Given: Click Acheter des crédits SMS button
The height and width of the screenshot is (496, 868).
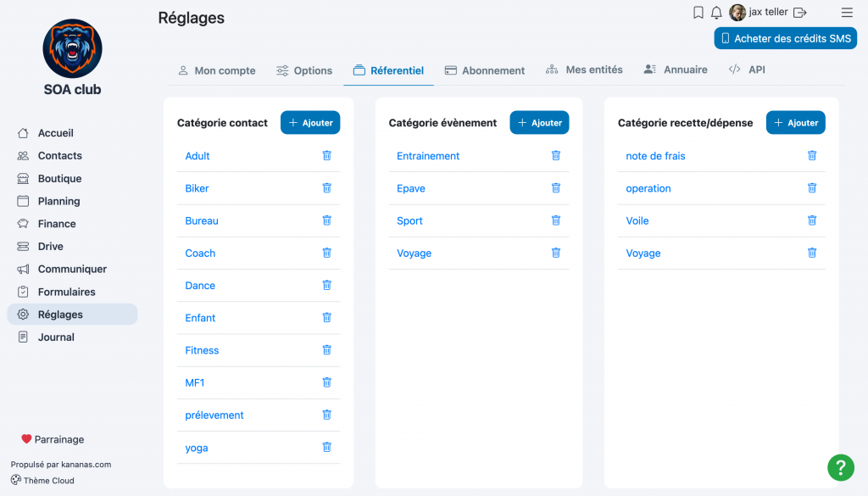Looking at the screenshot, I should [786, 39].
